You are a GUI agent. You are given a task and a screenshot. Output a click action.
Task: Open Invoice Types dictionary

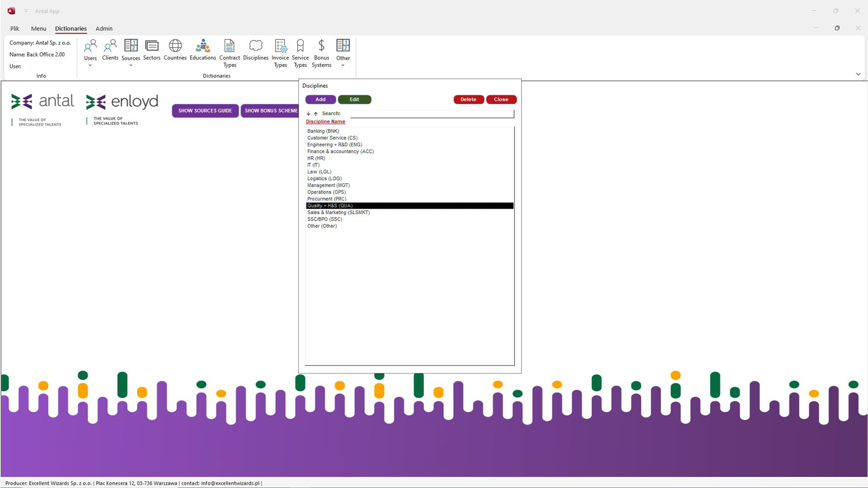(x=280, y=53)
